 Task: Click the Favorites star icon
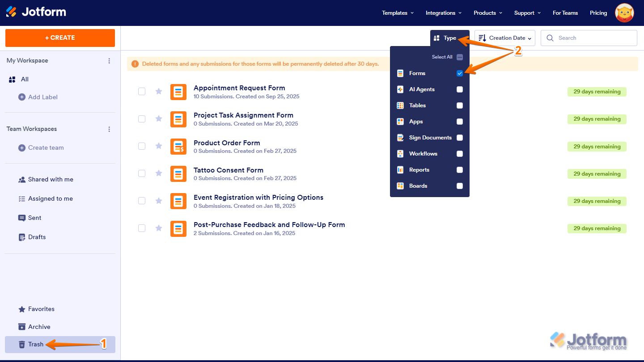click(x=21, y=309)
